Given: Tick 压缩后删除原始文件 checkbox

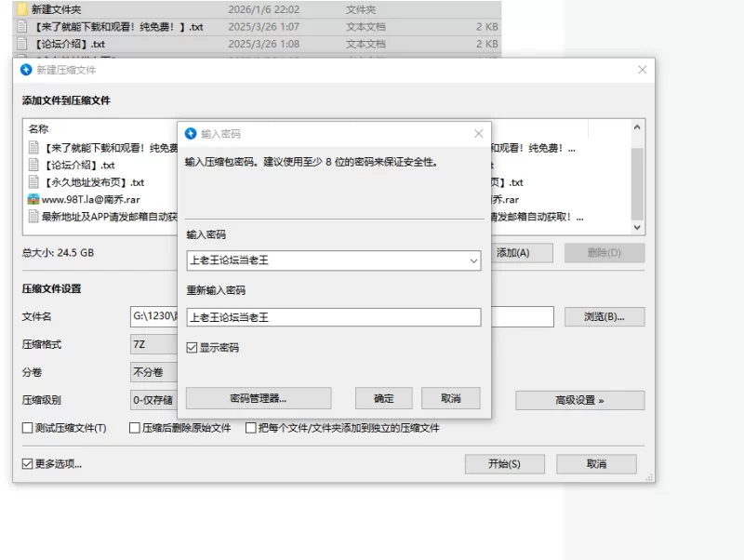Looking at the screenshot, I should [x=135, y=428].
